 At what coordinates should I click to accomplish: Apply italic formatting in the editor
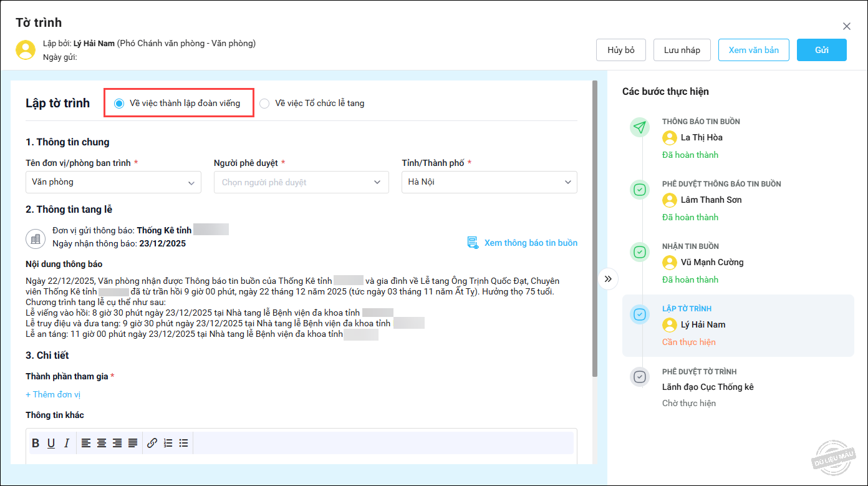(66, 443)
